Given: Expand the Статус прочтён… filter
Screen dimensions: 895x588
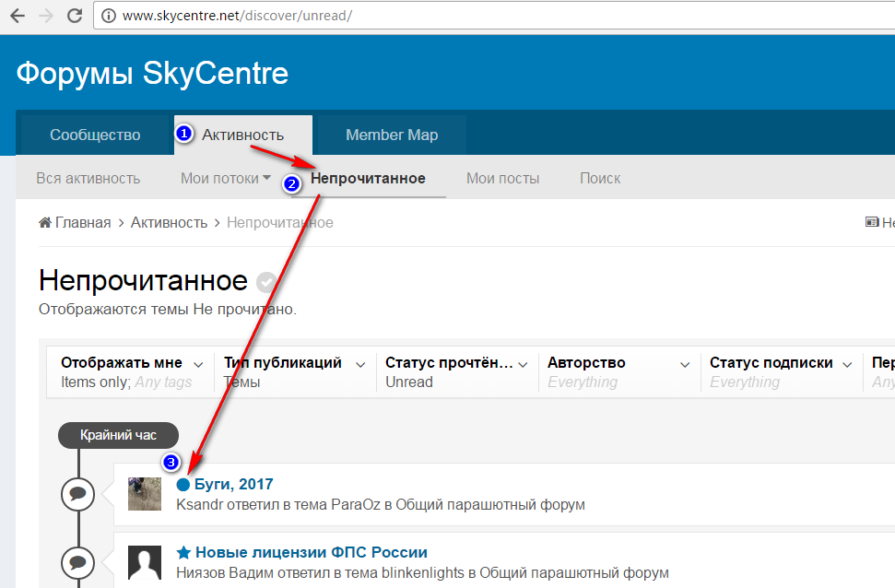Looking at the screenshot, I should click(x=456, y=371).
